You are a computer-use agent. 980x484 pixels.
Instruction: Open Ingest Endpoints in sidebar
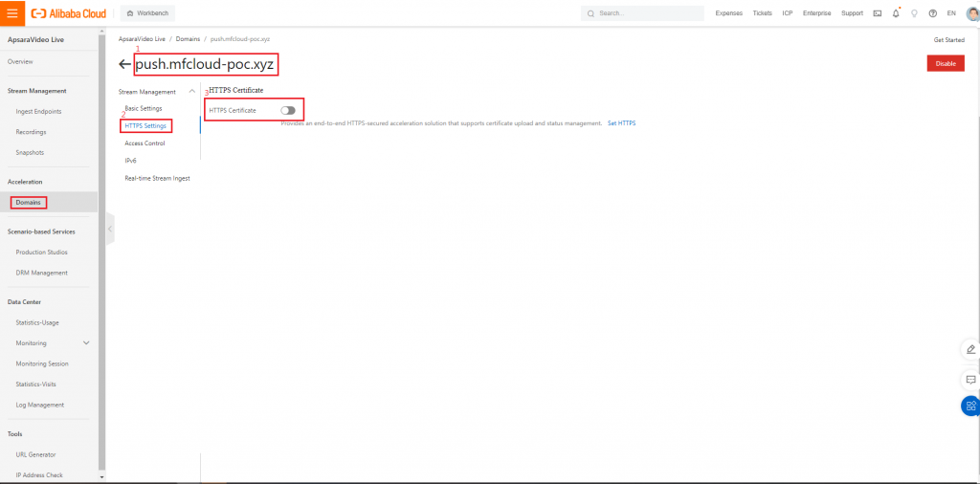pyautogui.click(x=38, y=112)
